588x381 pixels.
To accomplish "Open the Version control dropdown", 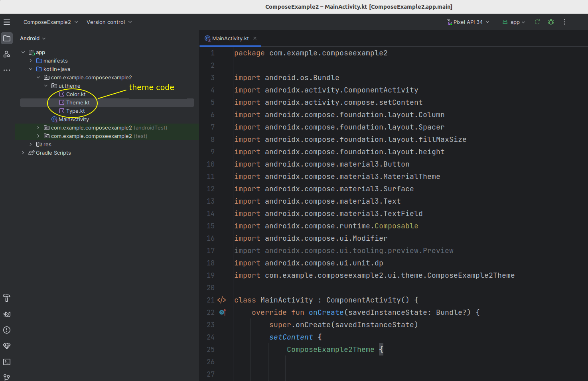I will (109, 22).
